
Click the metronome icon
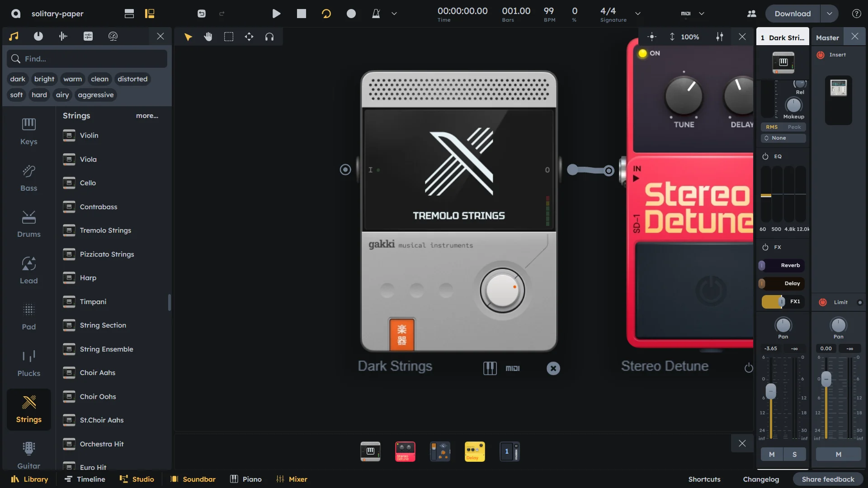coord(376,14)
